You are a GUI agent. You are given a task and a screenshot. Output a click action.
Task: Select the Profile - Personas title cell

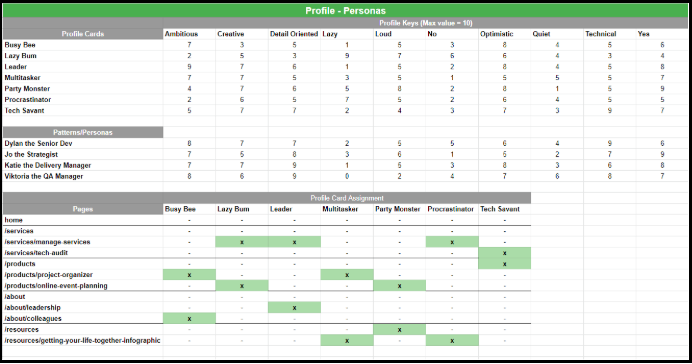(346, 11)
